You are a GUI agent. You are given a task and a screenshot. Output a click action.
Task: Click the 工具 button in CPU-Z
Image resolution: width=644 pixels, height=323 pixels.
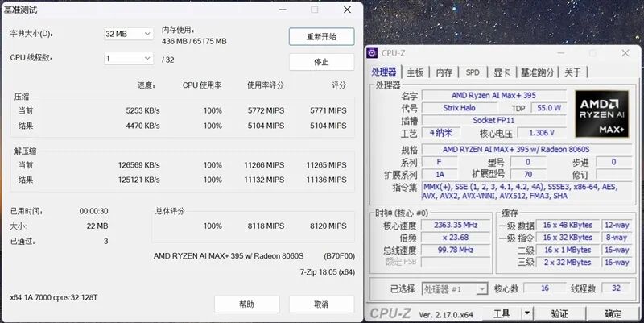pyautogui.click(x=502, y=313)
